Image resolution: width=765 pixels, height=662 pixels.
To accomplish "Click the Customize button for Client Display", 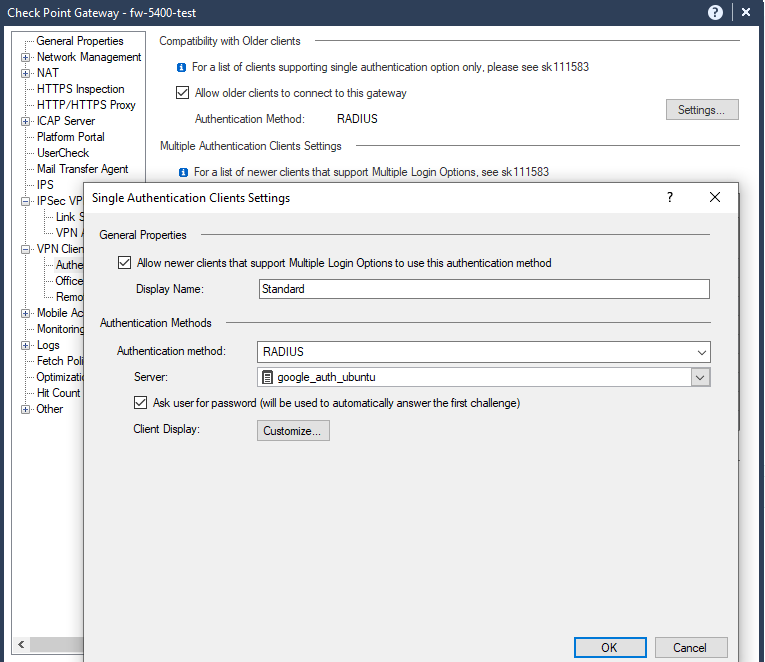I will pyautogui.click(x=293, y=431).
